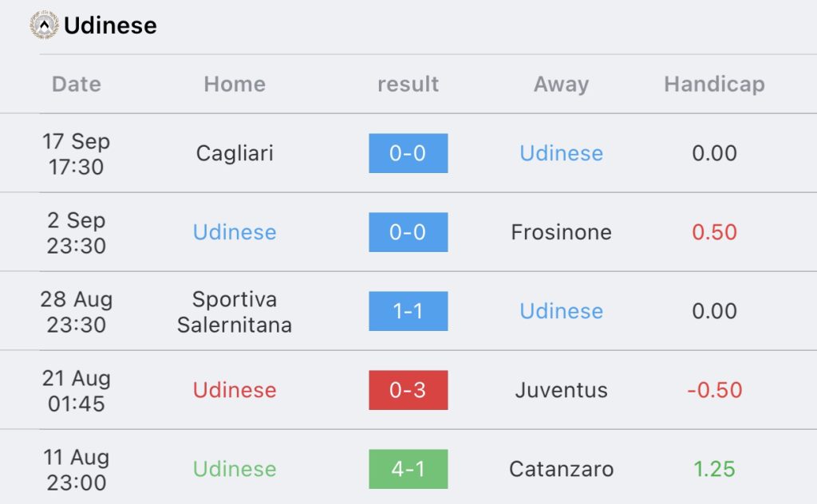Open Cagliari home team link
This screenshot has width=817, height=504.
coord(235,153)
